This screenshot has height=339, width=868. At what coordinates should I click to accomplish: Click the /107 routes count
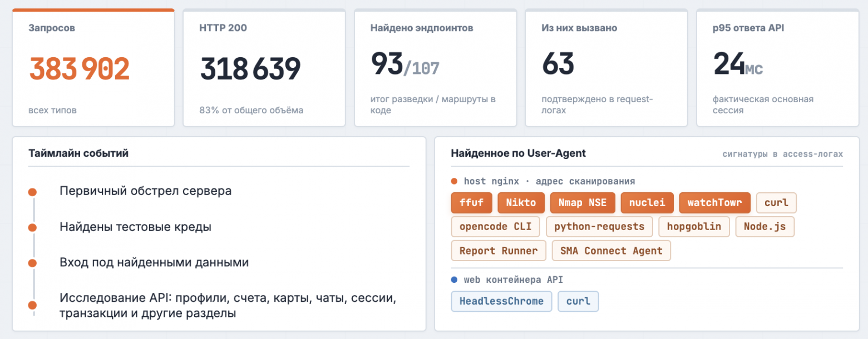[x=421, y=68]
